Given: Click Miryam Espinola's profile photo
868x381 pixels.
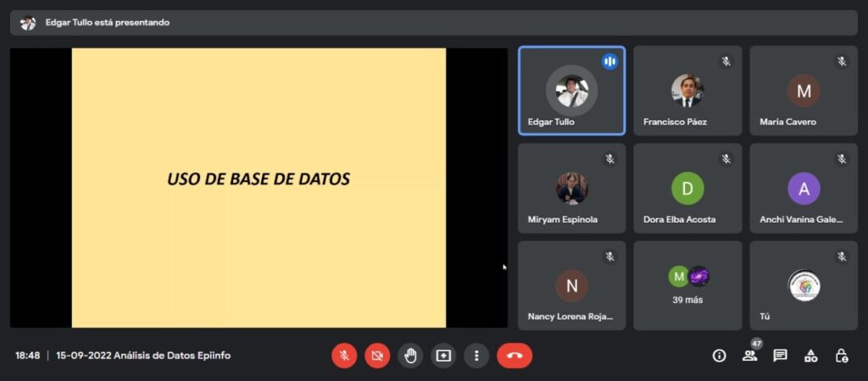Looking at the screenshot, I should (572, 188).
